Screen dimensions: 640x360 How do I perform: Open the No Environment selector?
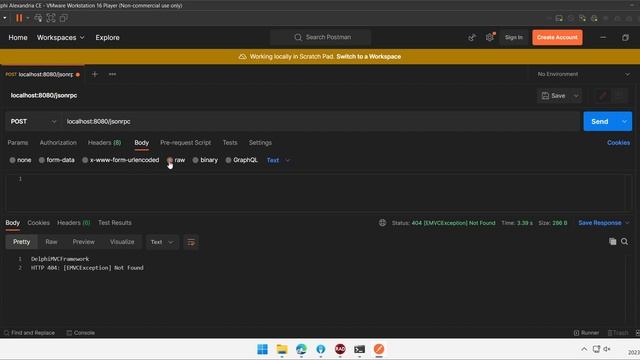(x=583, y=74)
